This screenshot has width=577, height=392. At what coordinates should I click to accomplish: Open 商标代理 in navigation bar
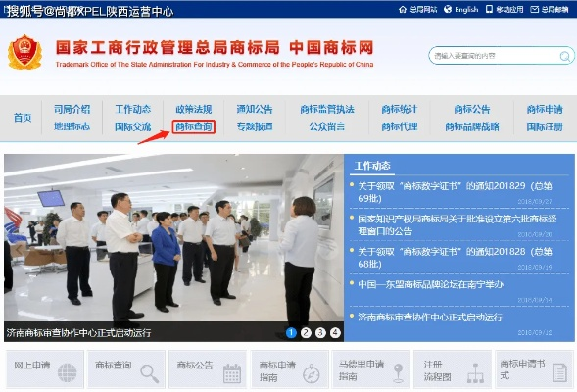pyautogui.click(x=400, y=126)
